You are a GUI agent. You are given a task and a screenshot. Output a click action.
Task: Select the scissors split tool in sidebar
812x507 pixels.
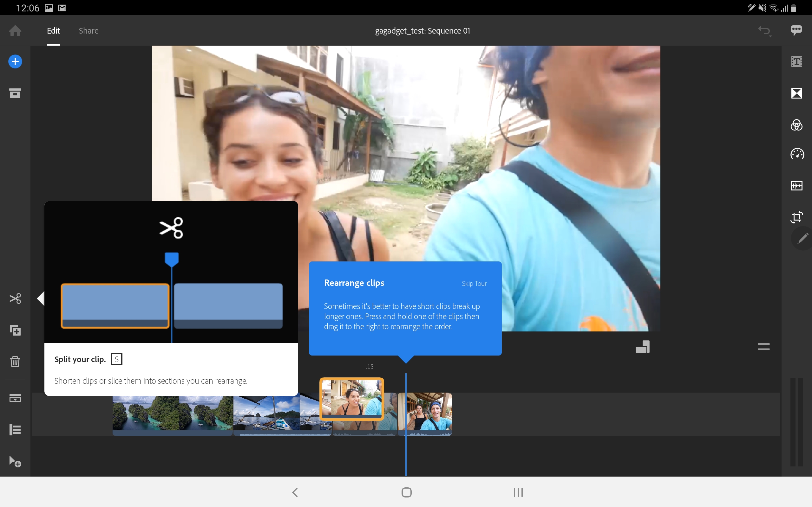click(15, 298)
